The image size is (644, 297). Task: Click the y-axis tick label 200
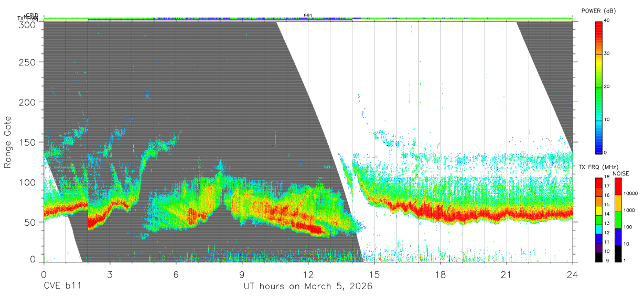coord(27,102)
